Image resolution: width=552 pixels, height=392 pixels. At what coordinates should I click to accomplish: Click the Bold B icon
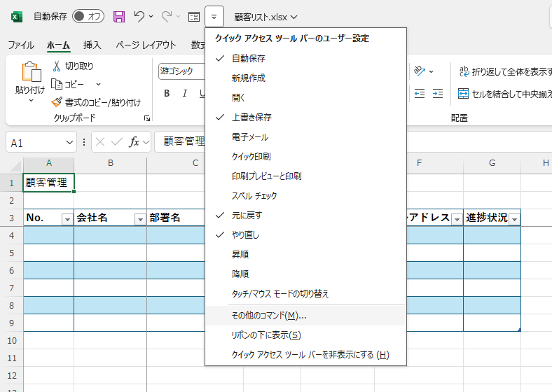(x=167, y=94)
